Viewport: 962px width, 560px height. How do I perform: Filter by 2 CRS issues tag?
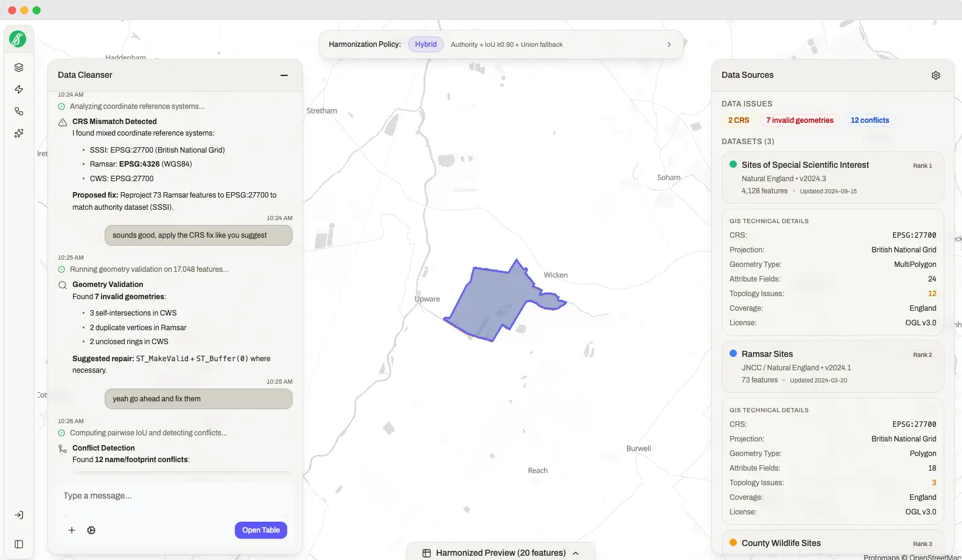738,120
